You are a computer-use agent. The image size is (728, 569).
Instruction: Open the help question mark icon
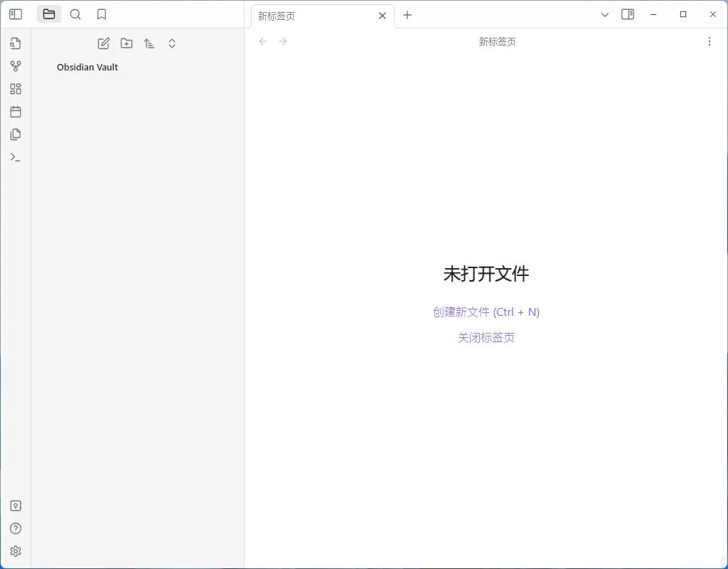point(16,528)
